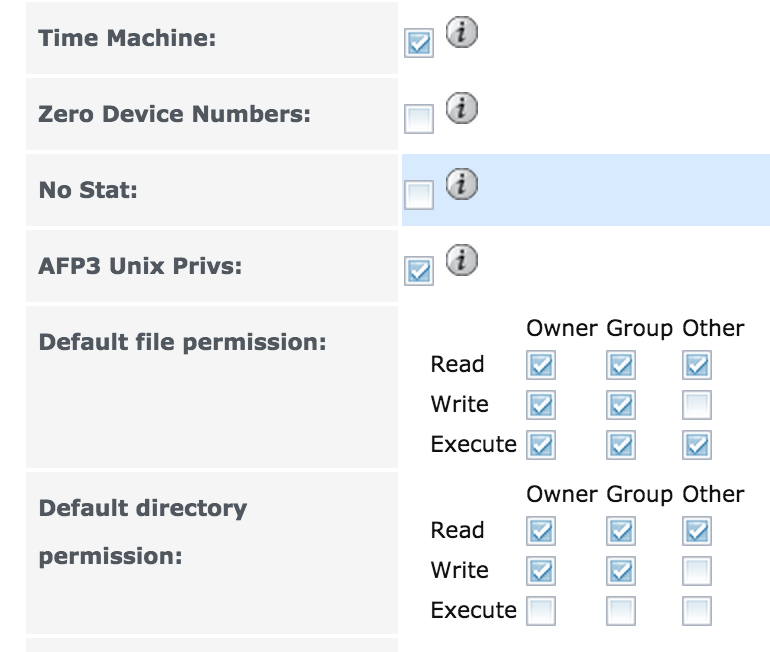The image size is (770, 652).
Task: Enable Other Write for default file permission
Action: coord(698,406)
